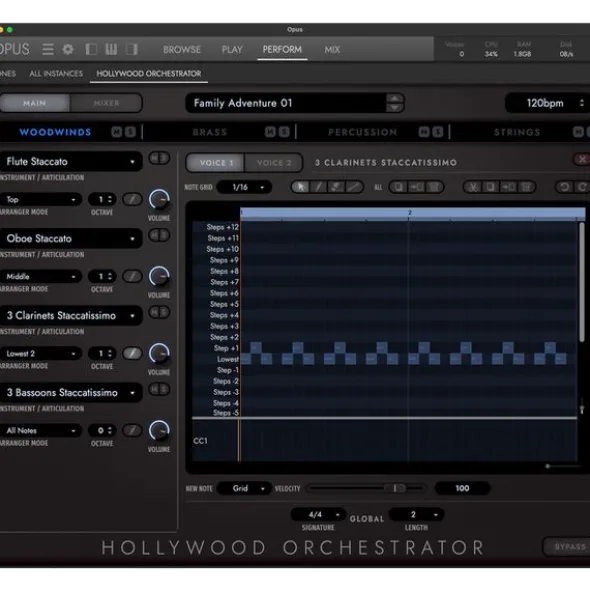Click the paste icon in ALL group

[x=416, y=187]
